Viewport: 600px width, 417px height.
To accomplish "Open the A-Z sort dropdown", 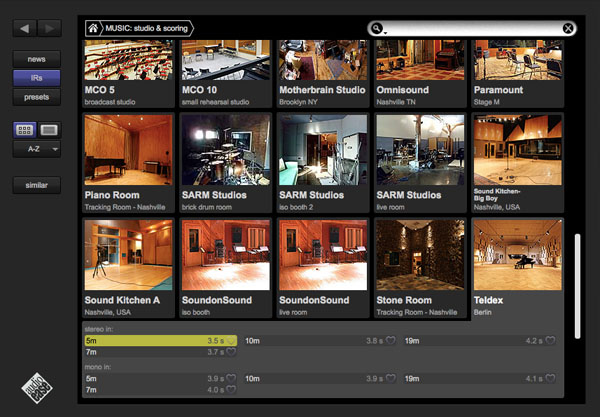I will (x=37, y=149).
